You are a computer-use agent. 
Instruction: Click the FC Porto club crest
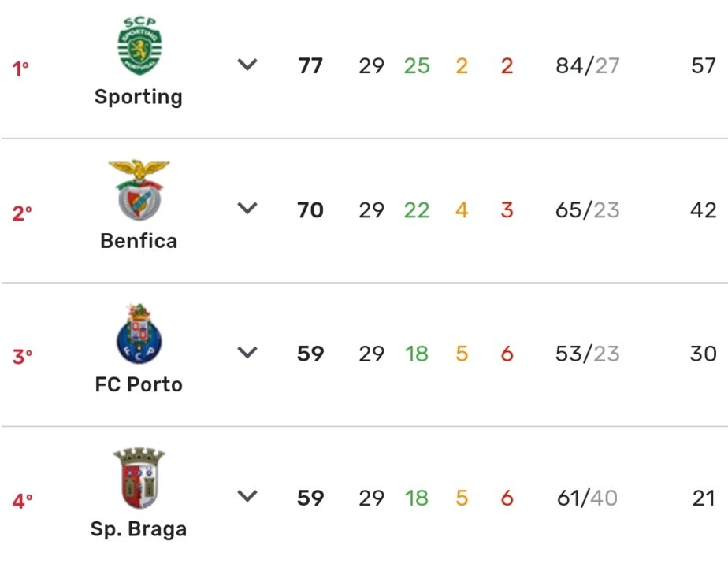pyautogui.click(x=139, y=334)
